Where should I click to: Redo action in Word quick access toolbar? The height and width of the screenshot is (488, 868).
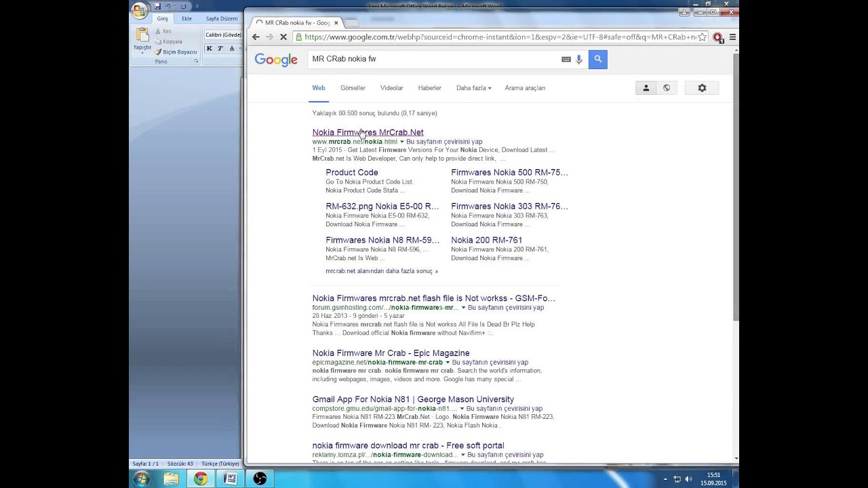(x=183, y=6)
